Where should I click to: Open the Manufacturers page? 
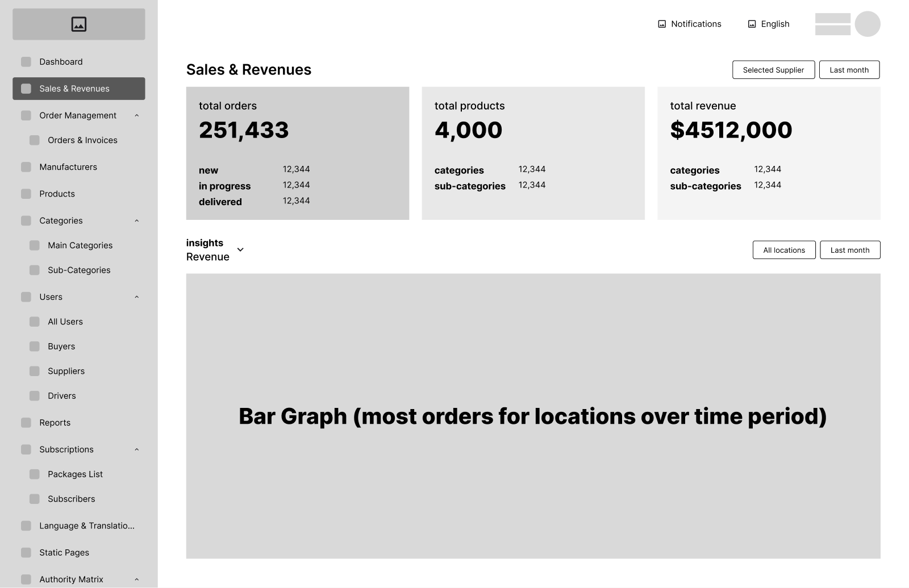pyautogui.click(x=79, y=167)
